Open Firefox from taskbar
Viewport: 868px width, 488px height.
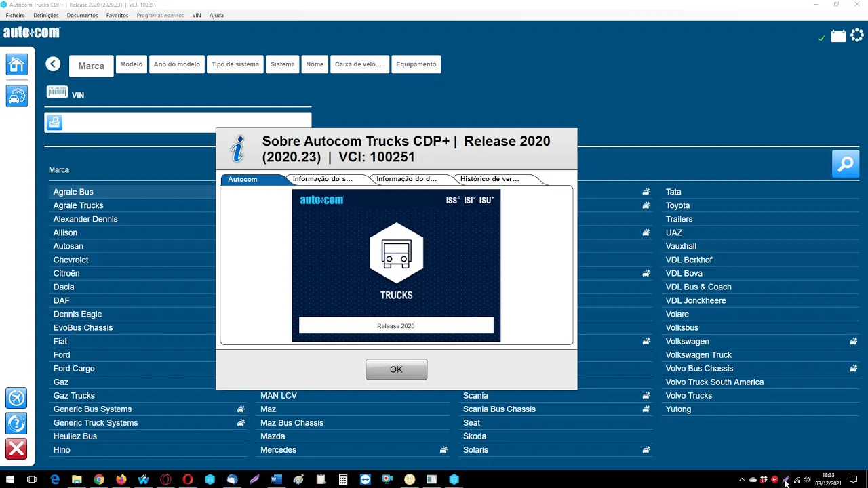click(x=121, y=479)
